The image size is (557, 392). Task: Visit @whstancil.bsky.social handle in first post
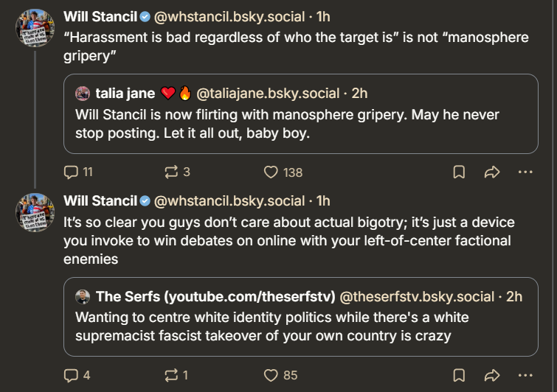[229, 17]
